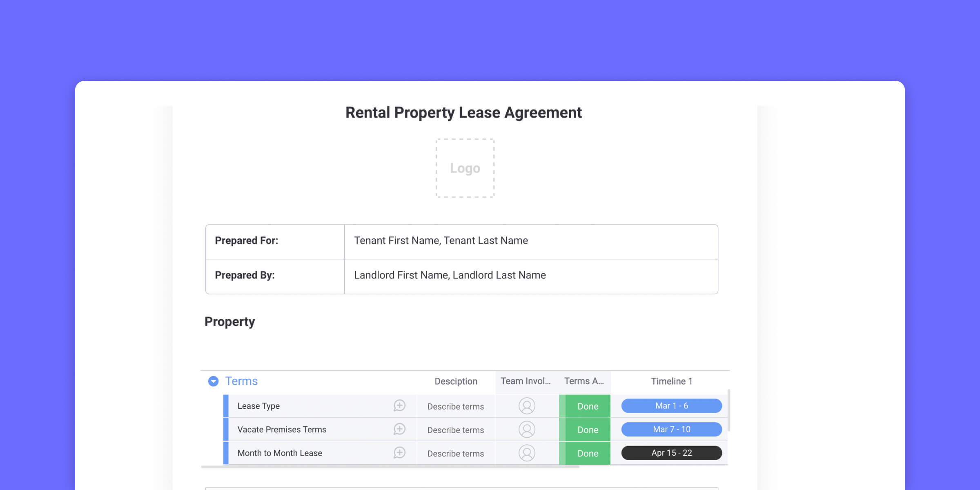Assign person in Vacate Premises Terms row
Image resolution: width=980 pixels, height=490 pixels.
pos(527,430)
